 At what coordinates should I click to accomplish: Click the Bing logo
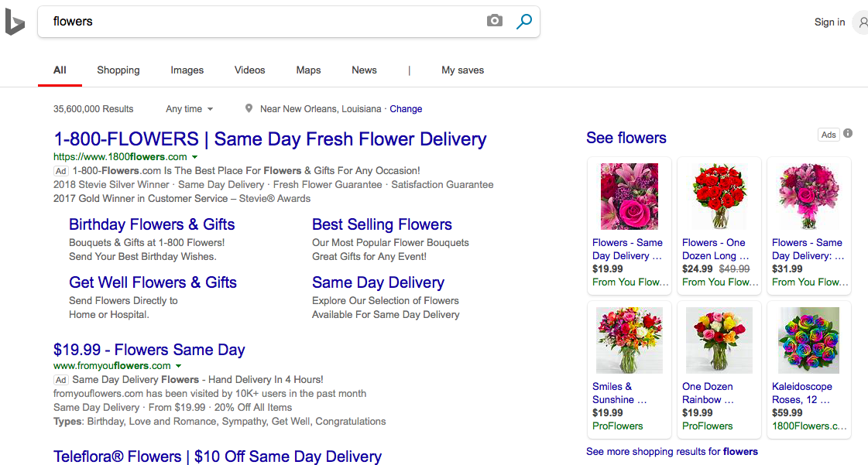tap(15, 21)
